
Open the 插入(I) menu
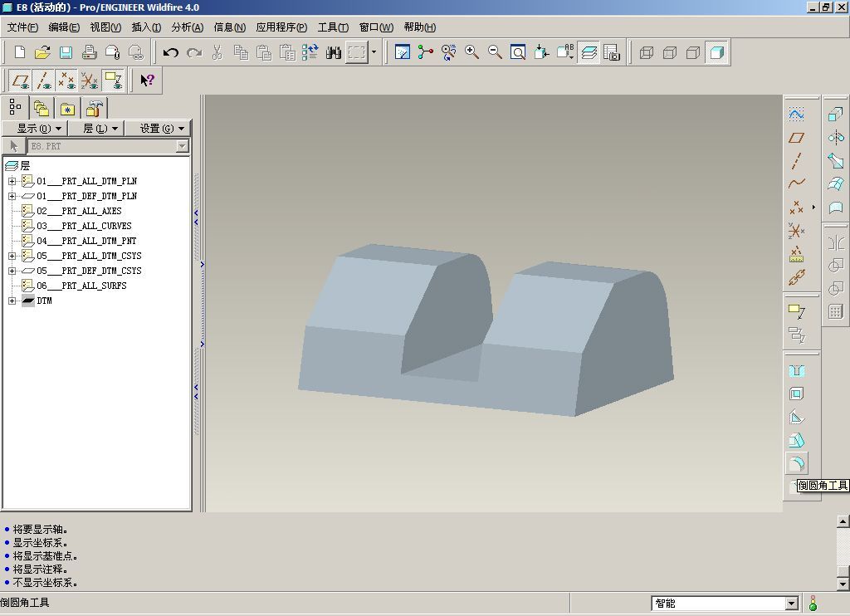146,27
